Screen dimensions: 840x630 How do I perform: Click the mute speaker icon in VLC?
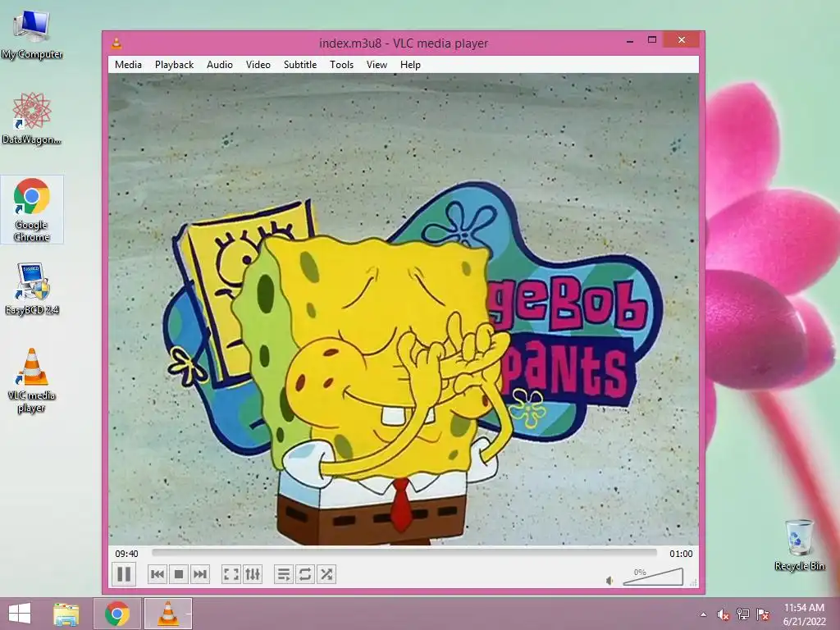609,581
